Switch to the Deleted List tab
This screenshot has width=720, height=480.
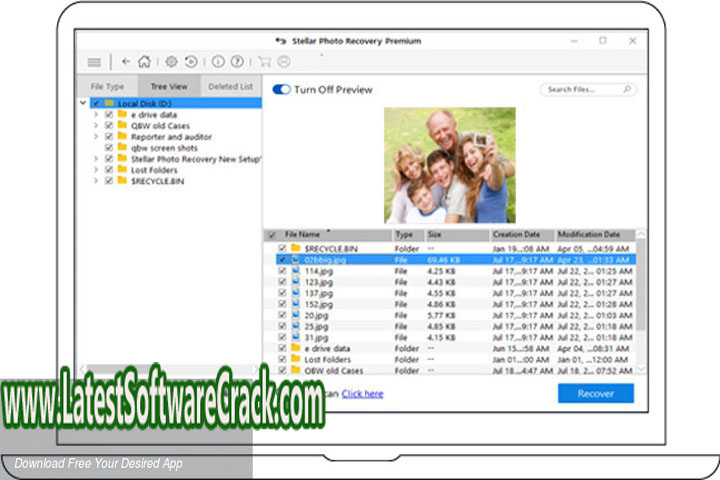(x=231, y=86)
